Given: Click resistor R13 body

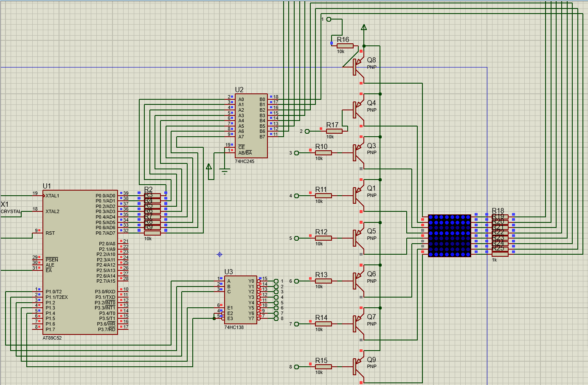Looking at the screenshot, I should 324,281.
